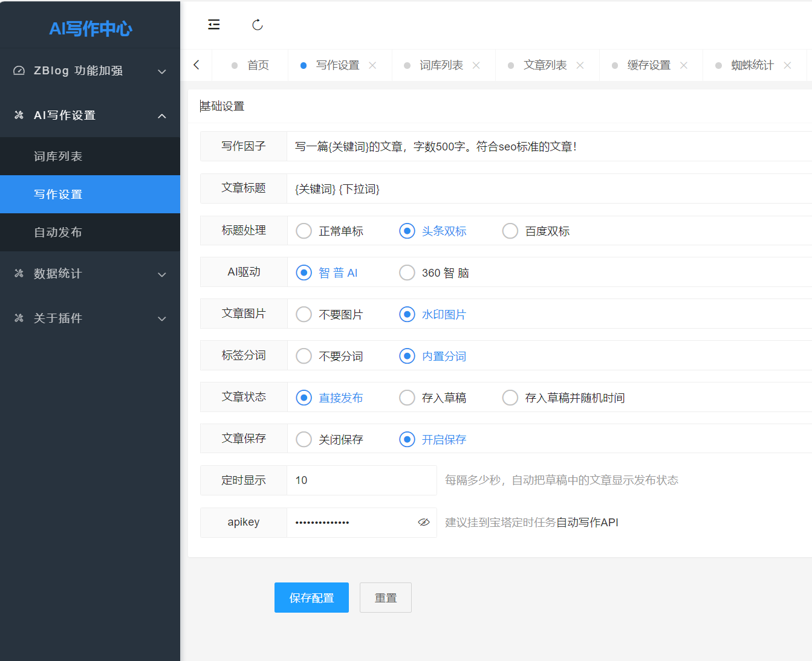The height and width of the screenshot is (661, 812).
Task: Click the 定时显示 input with value 10
Action: pos(362,480)
